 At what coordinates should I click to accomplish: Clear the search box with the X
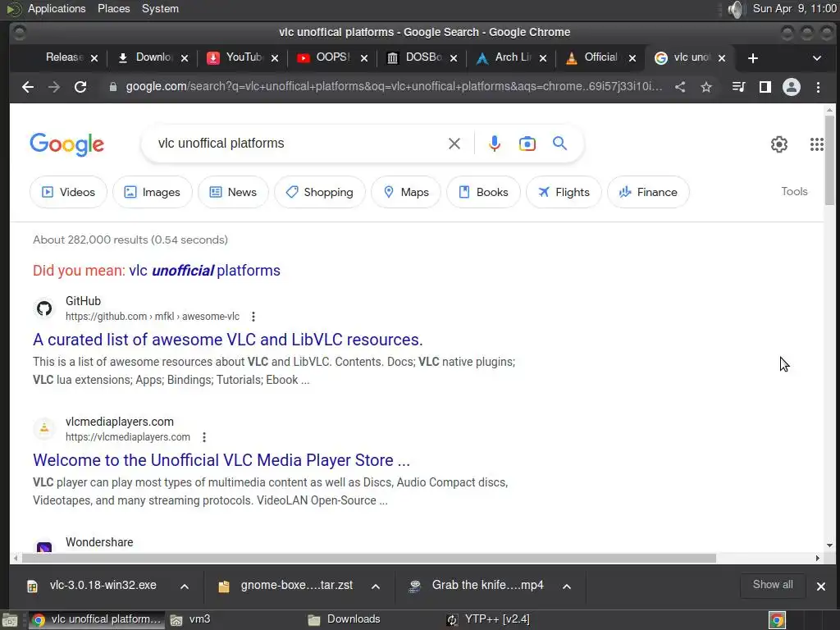click(454, 144)
